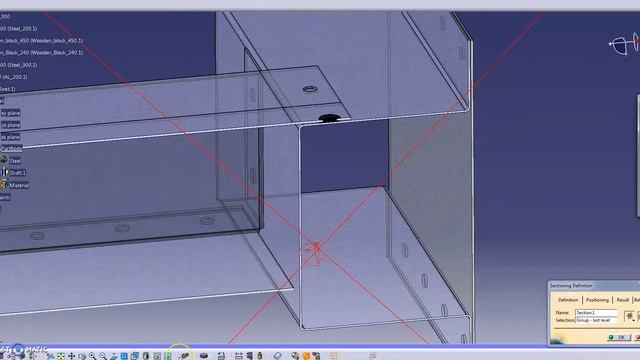This screenshot has height=360, width=640.
Task: Select the Wooden_block_450.1 tree entry
Action: [x=42, y=40]
